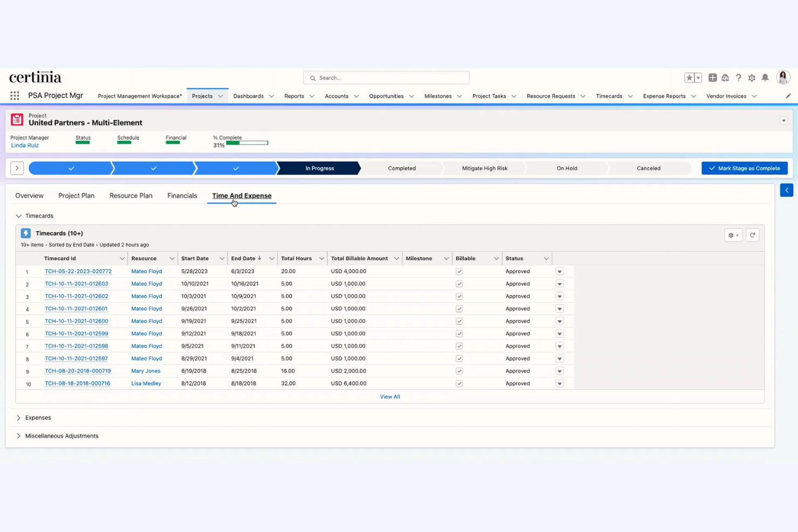Screen dimensions: 798x532
Task: Uncheck Billable for Lisa Medley's timecard
Action: (459, 383)
